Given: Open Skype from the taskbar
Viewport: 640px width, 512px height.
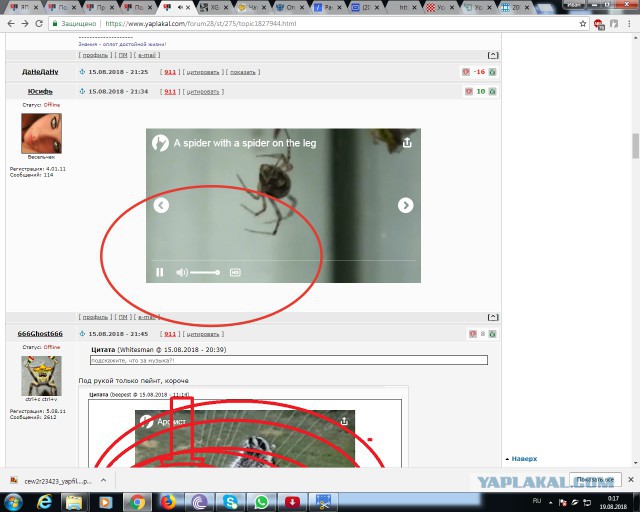Looking at the screenshot, I should click(x=230, y=502).
